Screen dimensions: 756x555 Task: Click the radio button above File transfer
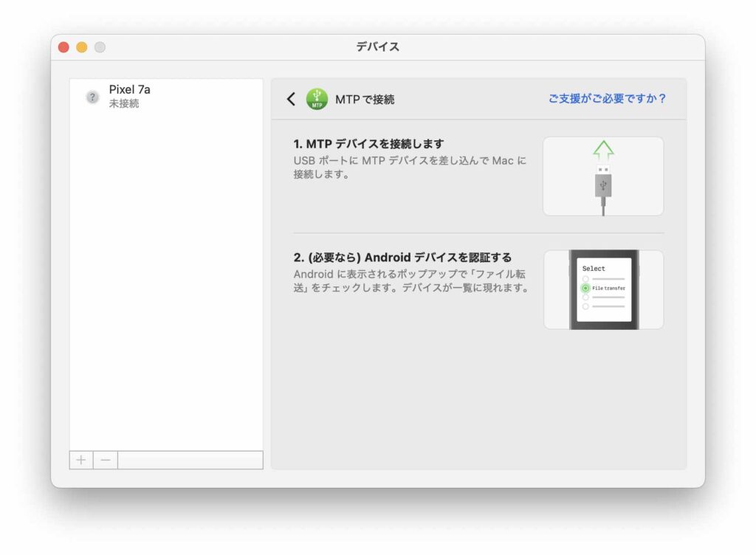(x=585, y=279)
